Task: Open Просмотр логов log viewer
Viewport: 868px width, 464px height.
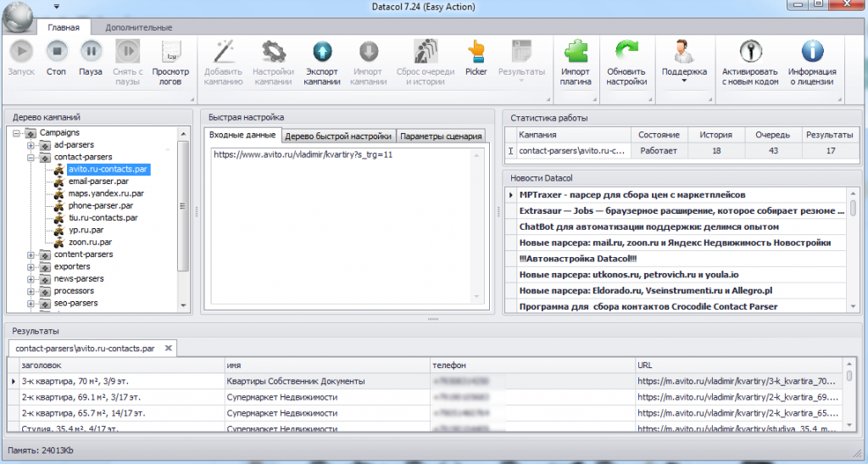Action: [x=170, y=52]
